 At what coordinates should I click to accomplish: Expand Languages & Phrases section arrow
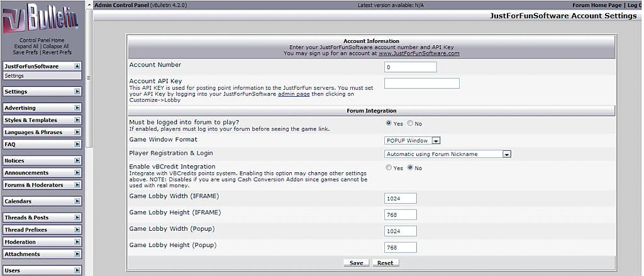[x=77, y=132]
